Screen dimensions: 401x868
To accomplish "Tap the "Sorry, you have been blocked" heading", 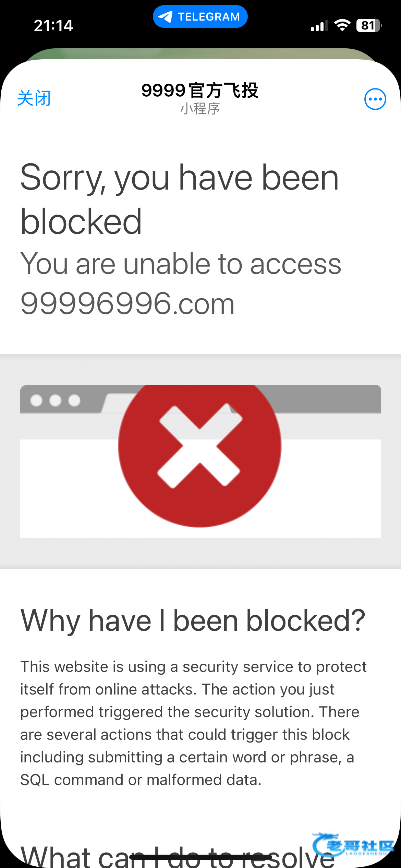I will click(180, 199).
